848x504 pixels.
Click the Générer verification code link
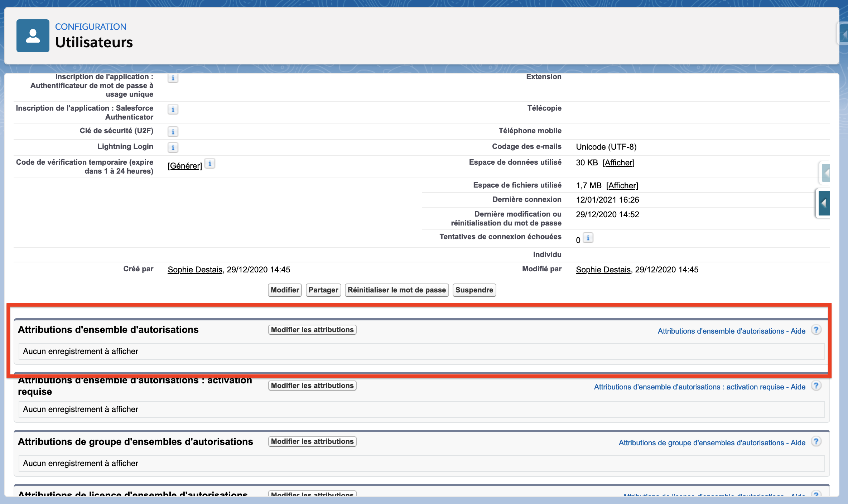[185, 166]
